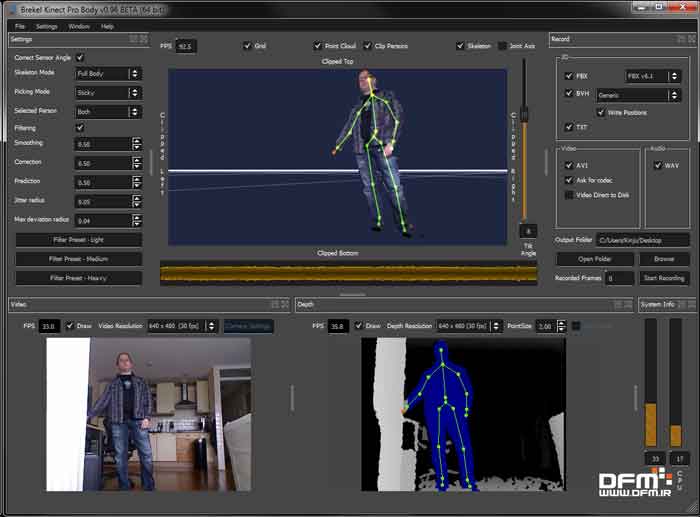This screenshot has height=517, width=700.
Task: Open the FBX version dropdown
Action: point(653,76)
